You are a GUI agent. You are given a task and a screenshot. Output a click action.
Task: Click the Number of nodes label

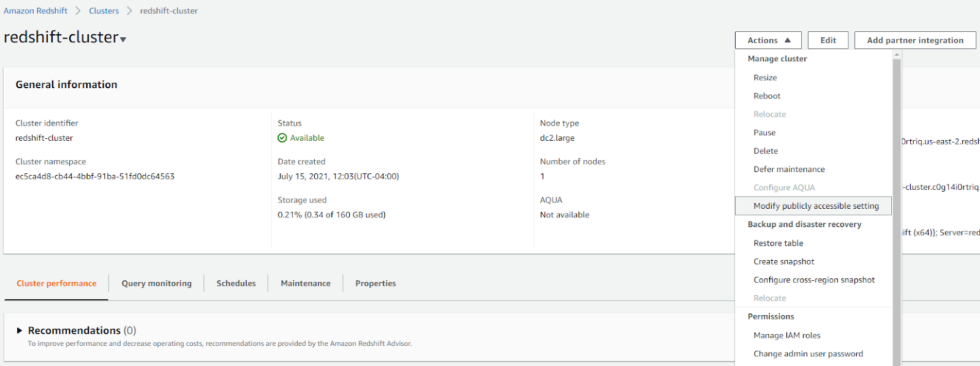point(573,162)
